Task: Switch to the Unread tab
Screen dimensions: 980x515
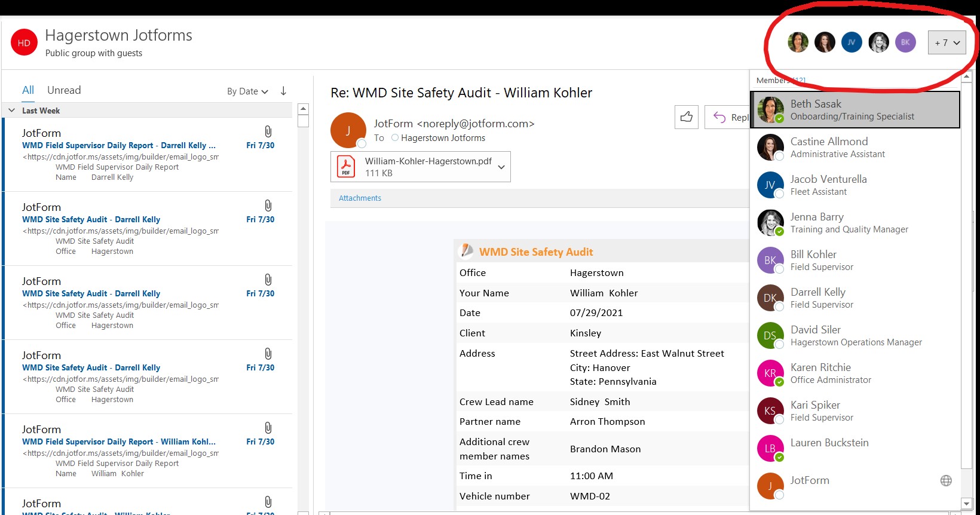Action: (x=64, y=90)
